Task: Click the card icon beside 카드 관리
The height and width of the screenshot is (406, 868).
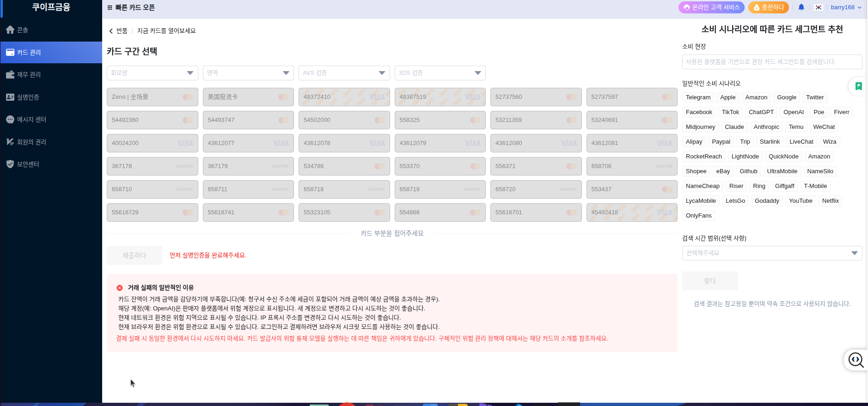Action: 10,52
